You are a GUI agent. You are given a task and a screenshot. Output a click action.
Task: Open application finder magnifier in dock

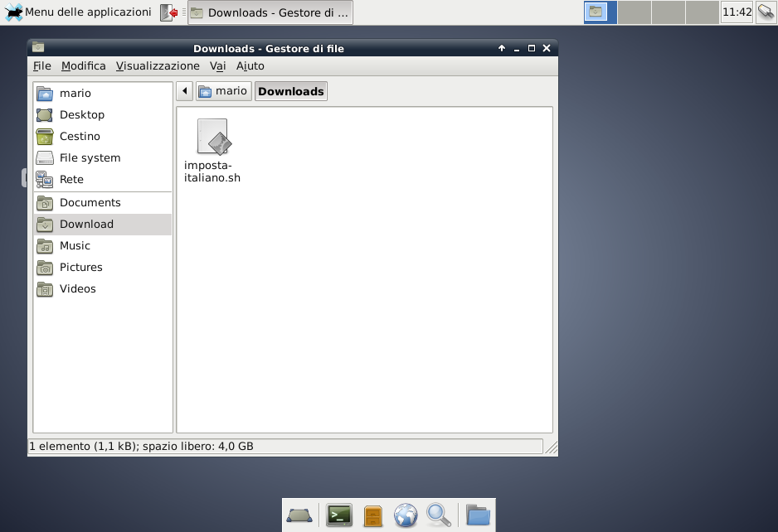439,515
